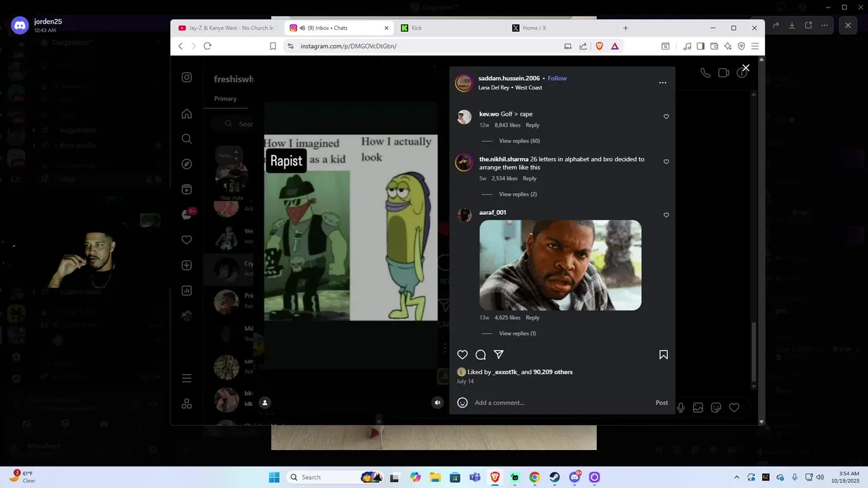Image resolution: width=868 pixels, height=488 pixels.
Task: Open post options three-dot menu
Action: coord(663,83)
